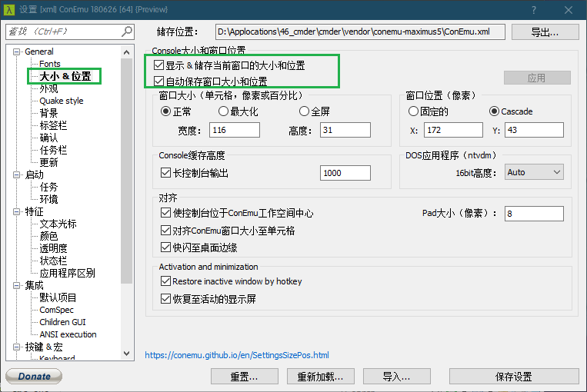Open 背景 settings page
Viewport: 587px width, 392px height.
48,113
